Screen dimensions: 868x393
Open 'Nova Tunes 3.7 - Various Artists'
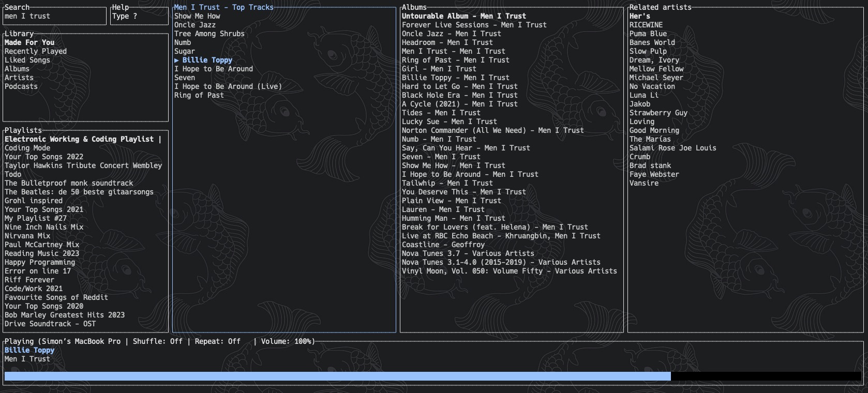(x=468, y=253)
